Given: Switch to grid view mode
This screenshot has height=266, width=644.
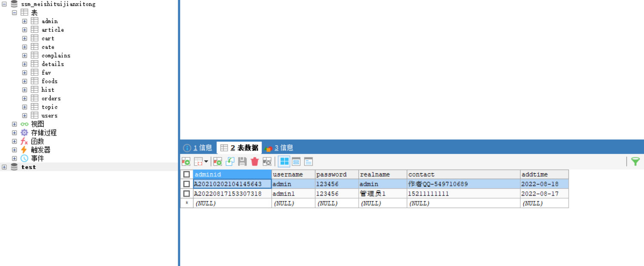Looking at the screenshot, I should (x=284, y=161).
